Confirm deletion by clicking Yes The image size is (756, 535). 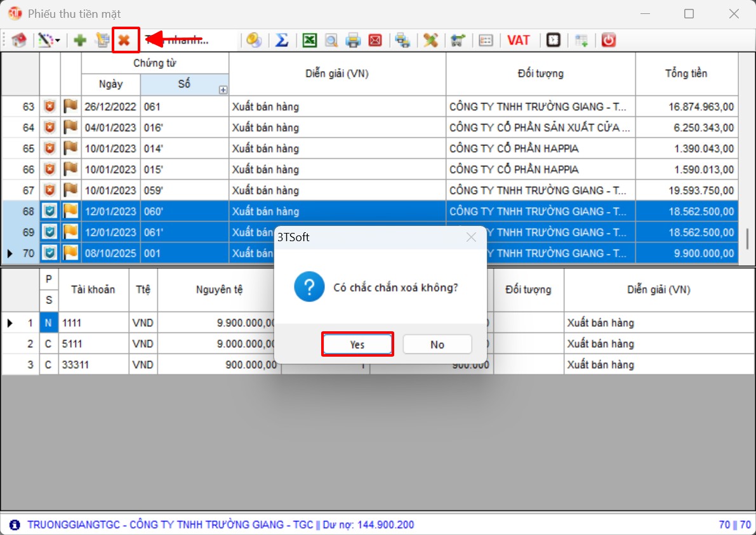357,345
